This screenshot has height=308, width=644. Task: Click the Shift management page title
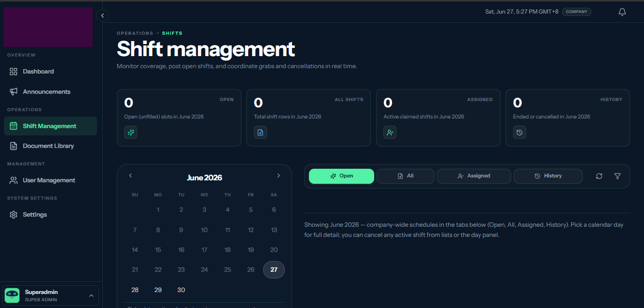(x=206, y=49)
